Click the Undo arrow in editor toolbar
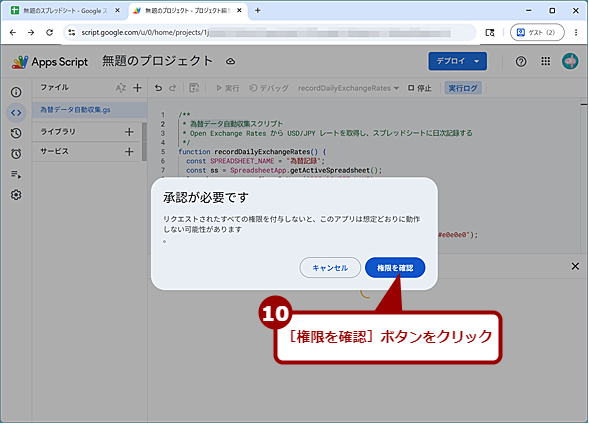The width and height of the screenshot is (589, 424). tap(159, 88)
